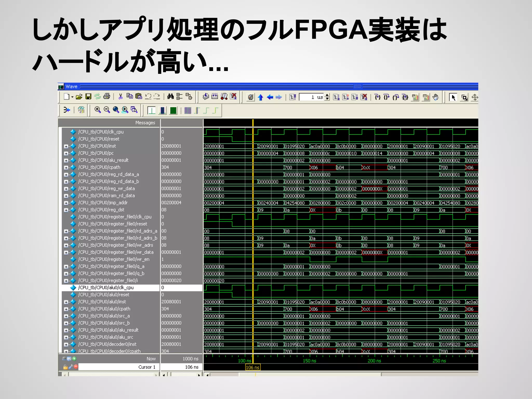Image resolution: width=532 pixels, height=399 pixels.
Task: Click the blue left arrow icon
Action: (x=270, y=97)
